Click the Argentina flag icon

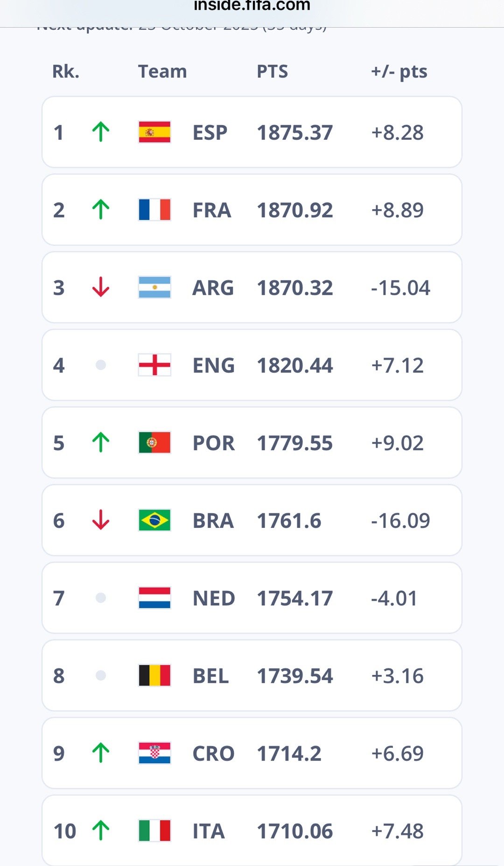pos(154,287)
